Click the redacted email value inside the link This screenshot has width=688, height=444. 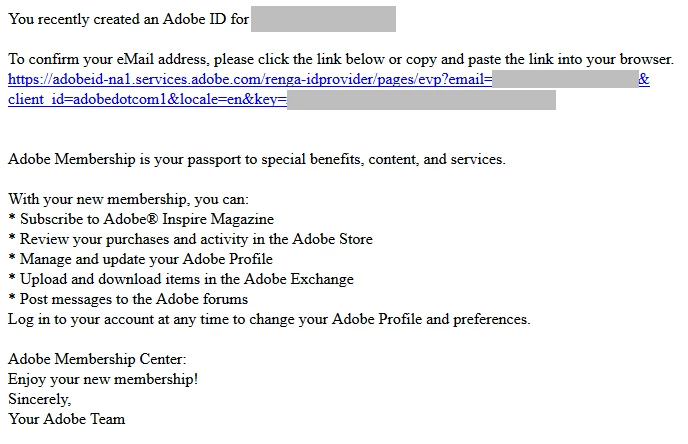tap(565, 79)
